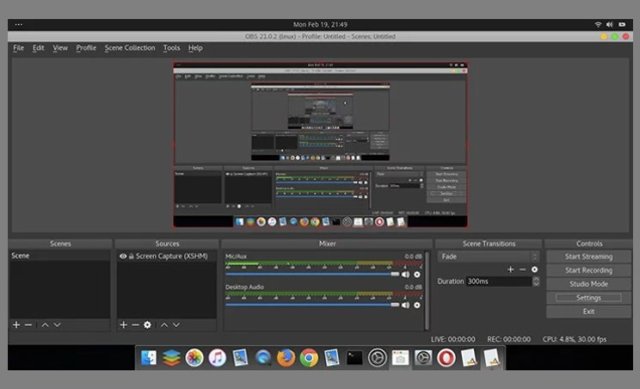640x389 pixels.
Task: Add a new source with plus icon
Action: 124,325
